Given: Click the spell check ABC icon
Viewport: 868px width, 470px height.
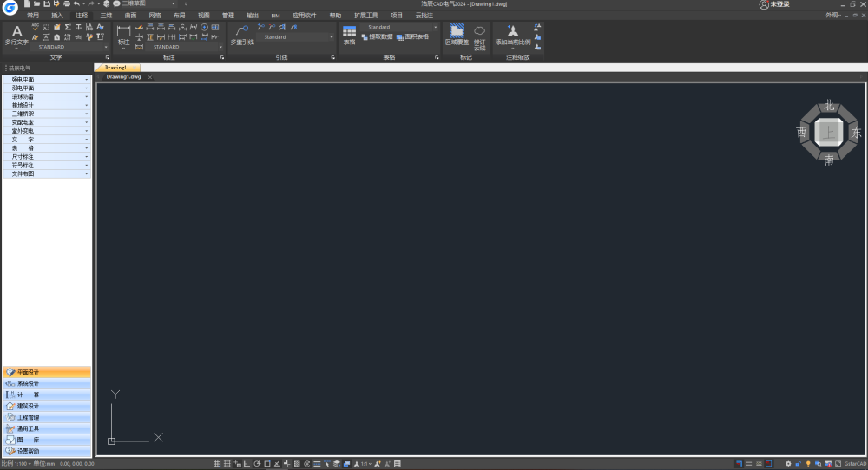Looking at the screenshot, I should 36,27.
